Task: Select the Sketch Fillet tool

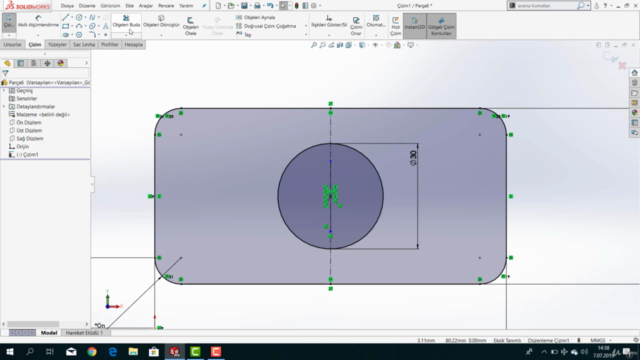Action: coord(92,35)
